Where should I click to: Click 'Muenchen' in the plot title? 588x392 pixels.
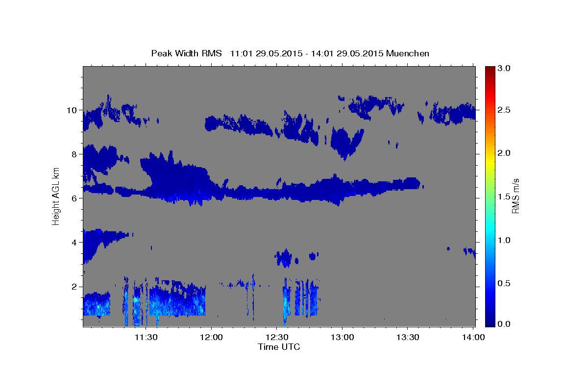(x=408, y=53)
